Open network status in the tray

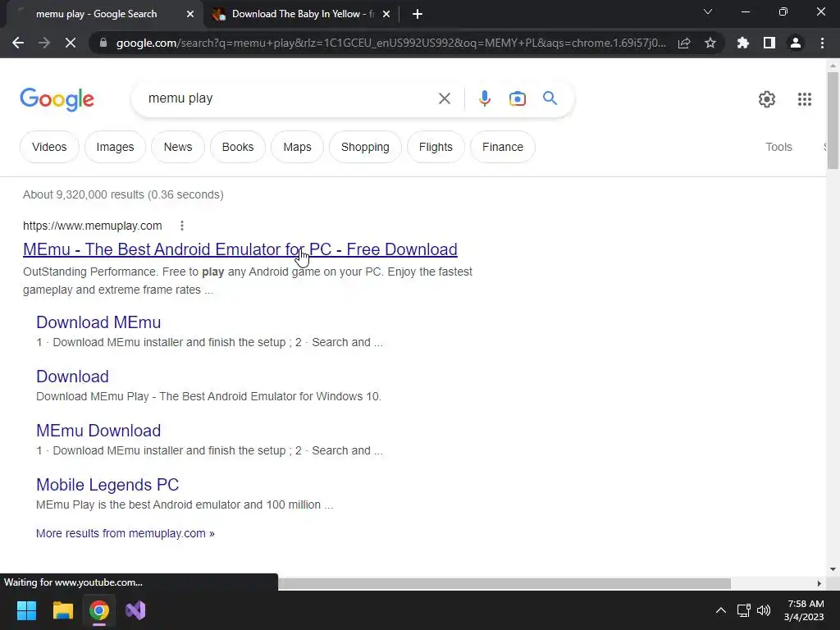click(743, 610)
